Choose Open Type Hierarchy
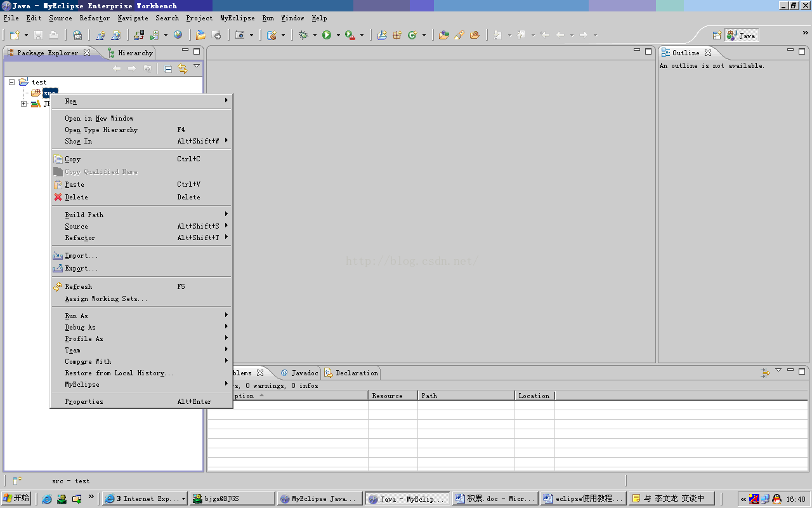The height and width of the screenshot is (508, 812). 141,130
